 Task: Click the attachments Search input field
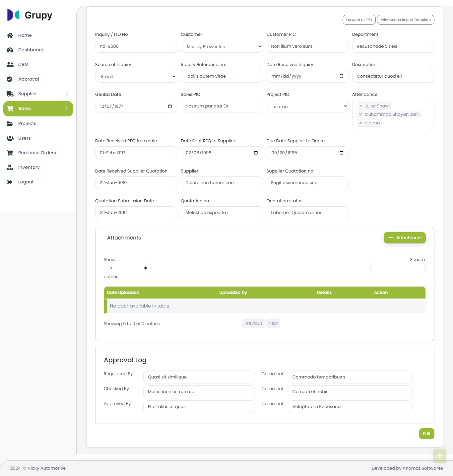pos(398,268)
